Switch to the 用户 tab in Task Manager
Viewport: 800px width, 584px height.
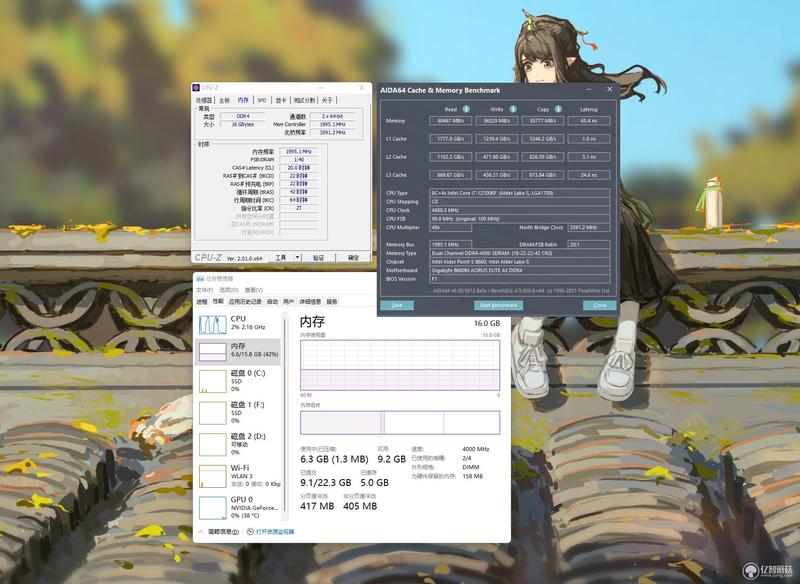click(289, 302)
